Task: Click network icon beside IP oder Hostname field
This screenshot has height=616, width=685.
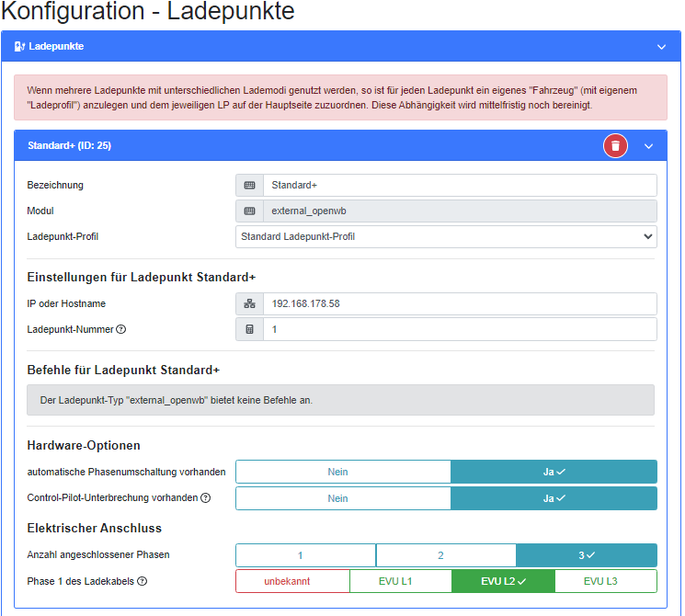Action: 249,303
